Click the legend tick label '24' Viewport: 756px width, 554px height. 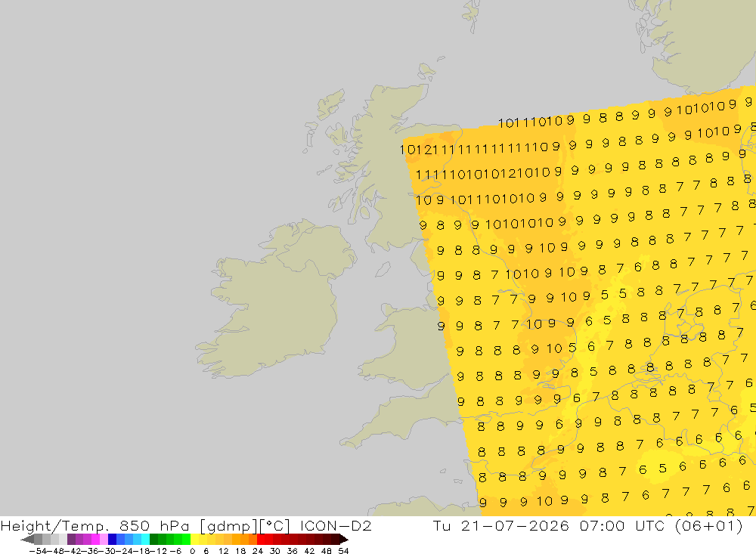(258, 551)
